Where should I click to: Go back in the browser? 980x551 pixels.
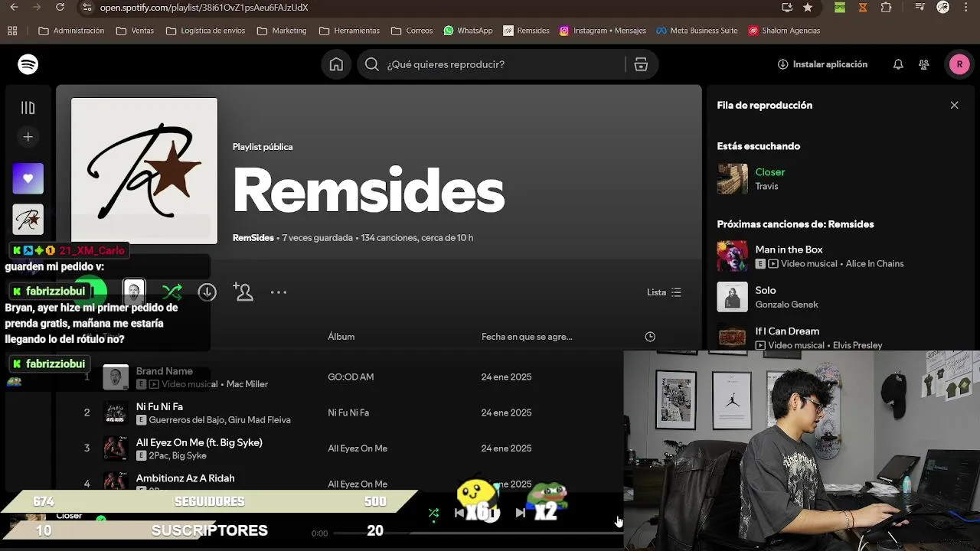[x=14, y=8]
